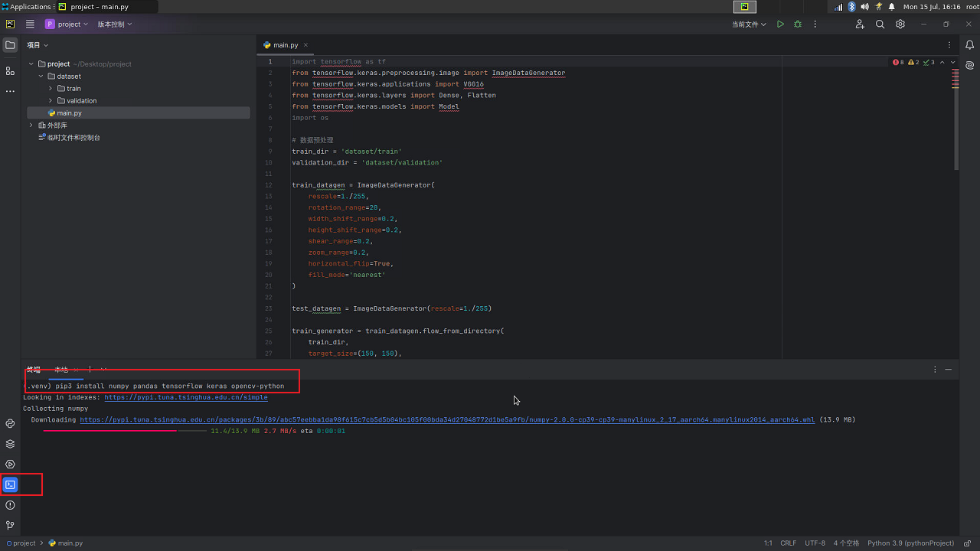Image resolution: width=980 pixels, height=551 pixels.
Task: Toggle the Project tool window folder button
Action: pyautogui.click(x=10, y=45)
